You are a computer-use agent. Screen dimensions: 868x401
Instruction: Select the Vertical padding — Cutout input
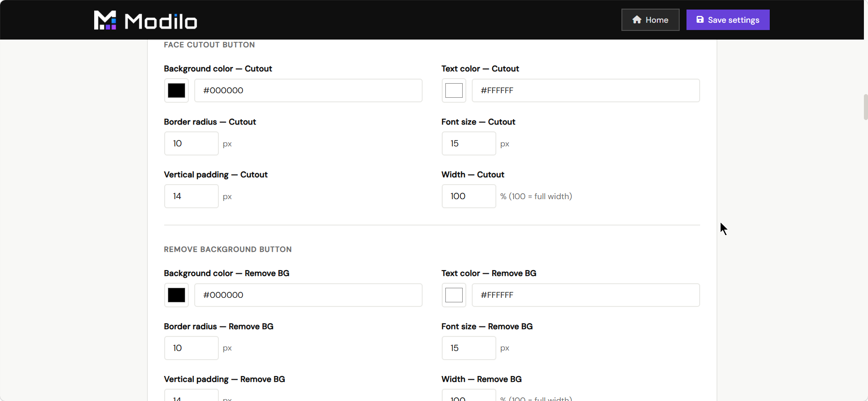(x=192, y=196)
